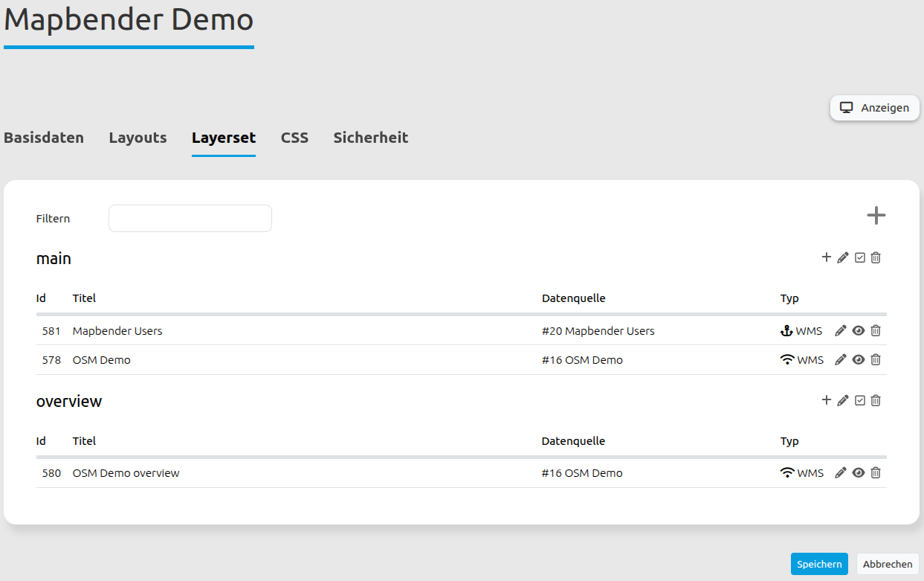This screenshot has width=924, height=581.
Task: Toggle visibility of Mapbender Users layer
Action: [x=859, y=331]
